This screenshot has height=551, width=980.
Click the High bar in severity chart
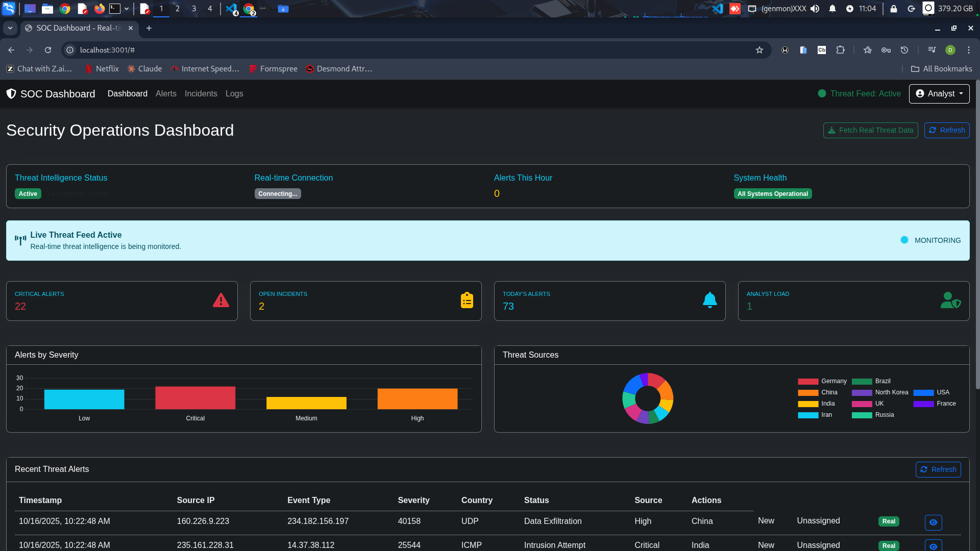coord(418,399)
